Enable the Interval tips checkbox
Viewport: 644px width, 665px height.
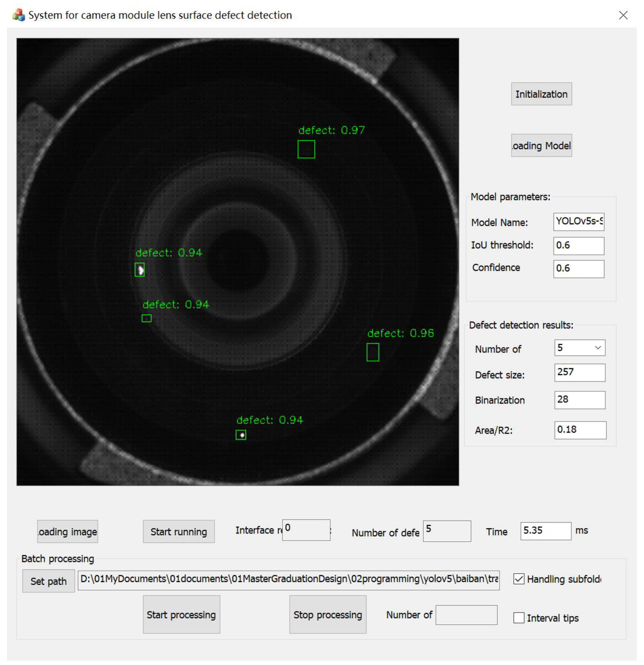click(519, 618)
